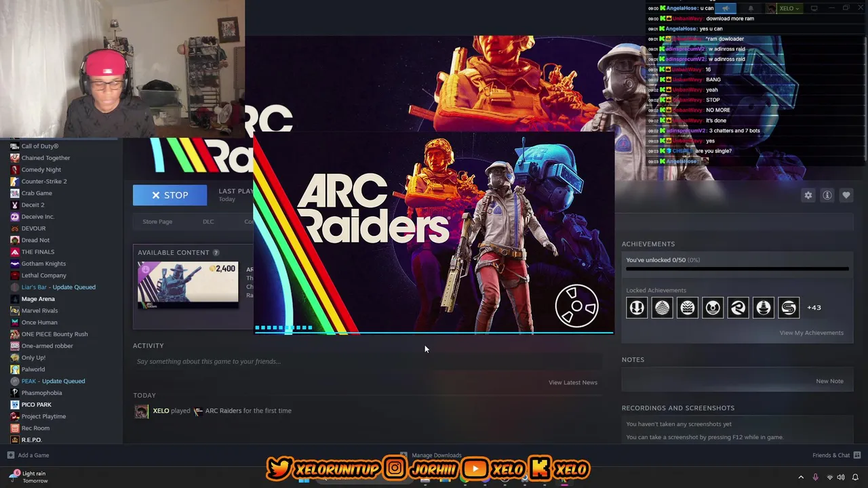
Task: Open the Wi-Fi network tray icon
Action: pyautogui.click(x=829, y=478)
